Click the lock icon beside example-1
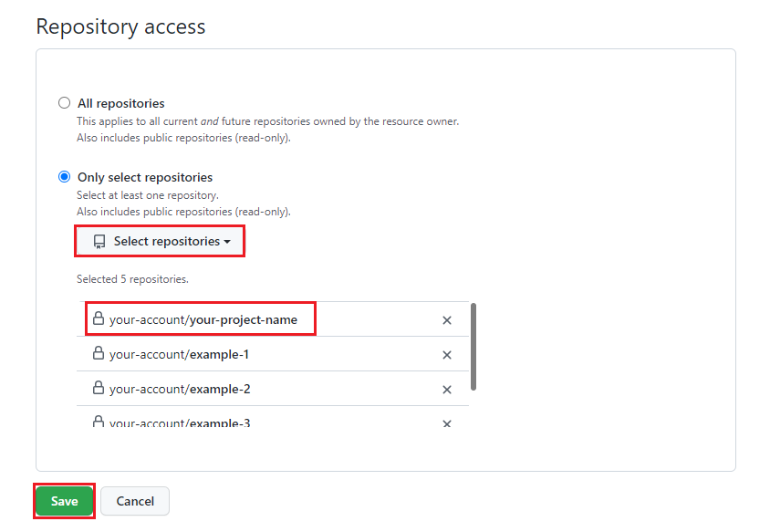770x532 pixels. 98,354
